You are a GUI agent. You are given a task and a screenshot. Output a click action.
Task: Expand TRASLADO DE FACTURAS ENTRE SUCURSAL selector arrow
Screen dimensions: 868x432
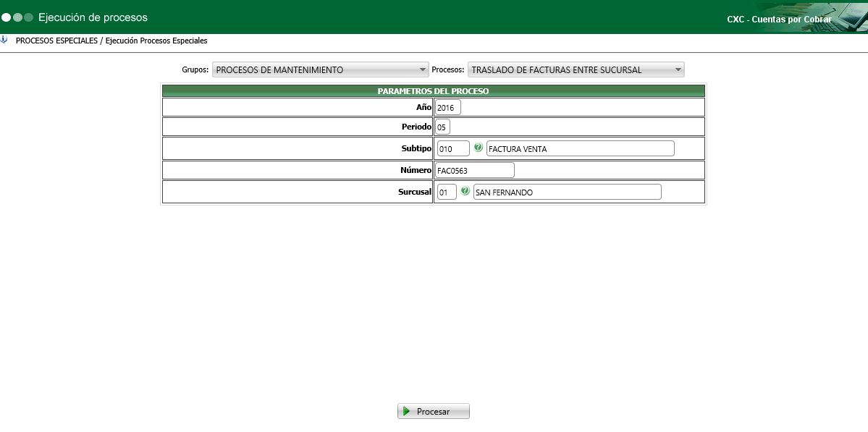677,69
